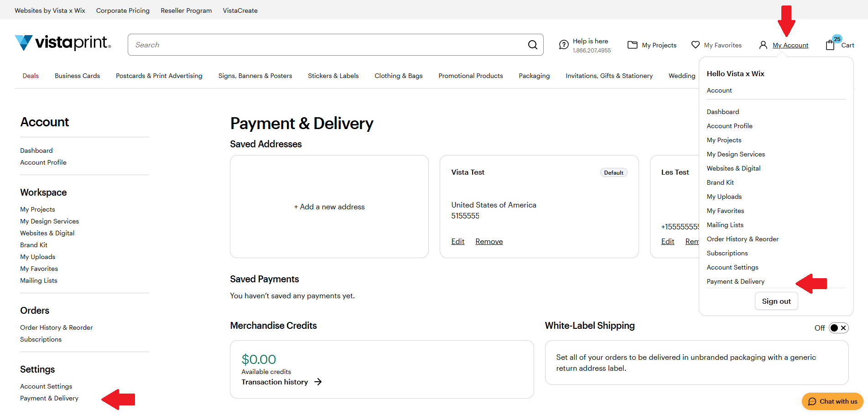Click the Vistaprint logo
Image resolution: width=868 pixels, height=415 pixels.
point(63,43)
